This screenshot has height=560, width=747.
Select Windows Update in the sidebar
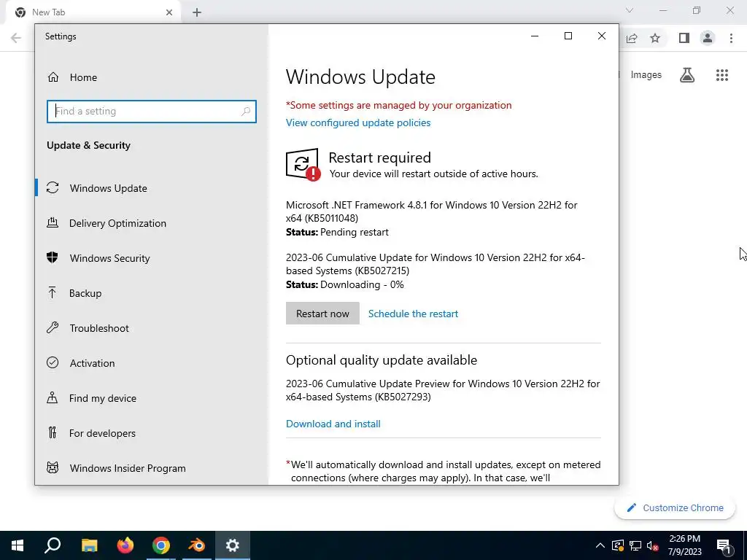tap(108, 188)
